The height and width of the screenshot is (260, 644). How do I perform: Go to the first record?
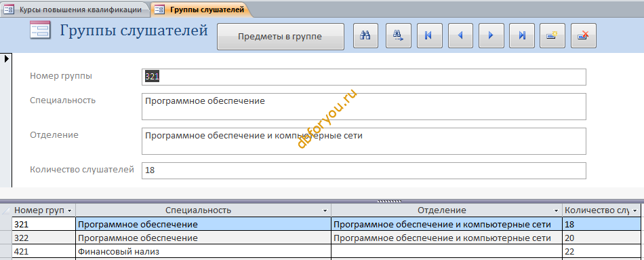[x=430, y=36]
